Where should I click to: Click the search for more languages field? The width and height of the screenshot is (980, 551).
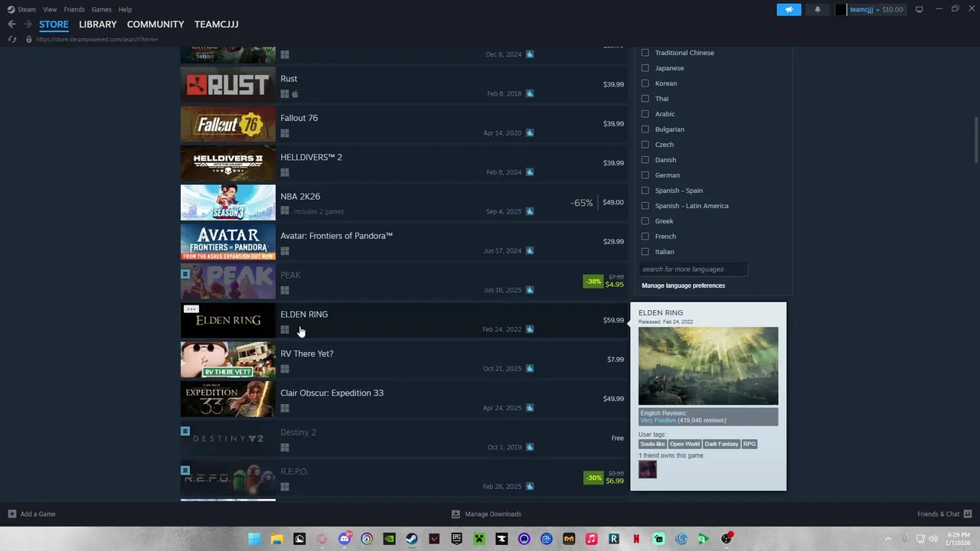tap(693, 269)
